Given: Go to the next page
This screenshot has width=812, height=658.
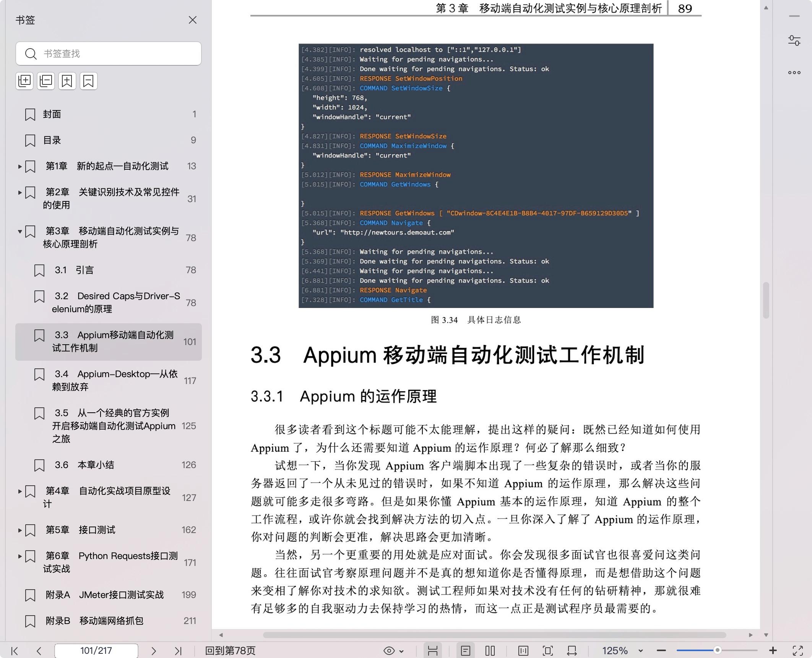Looking at the screenshot, I should click(x=154, y=651).
